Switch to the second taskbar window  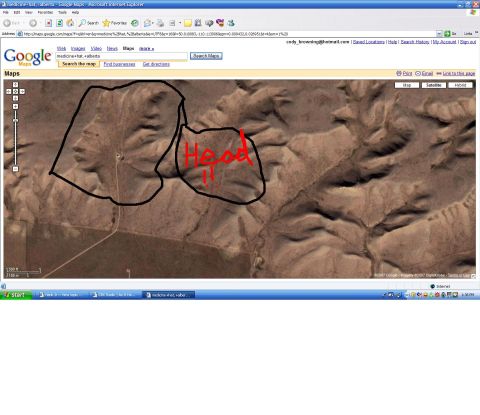click(115, 295)
